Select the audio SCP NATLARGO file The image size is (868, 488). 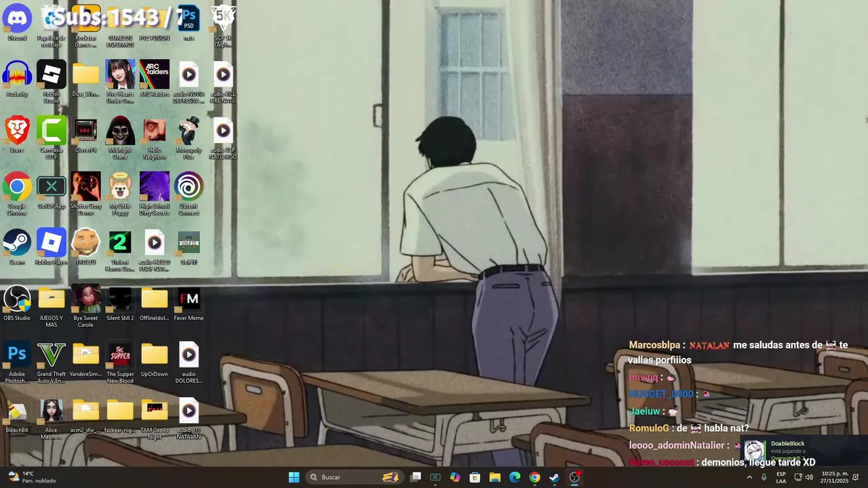223,138
